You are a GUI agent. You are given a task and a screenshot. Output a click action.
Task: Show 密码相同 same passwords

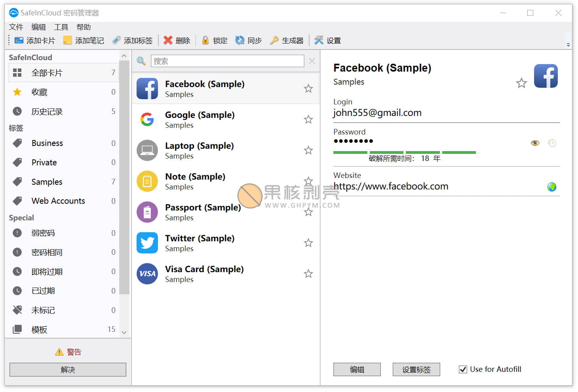(x=63, y=252)
